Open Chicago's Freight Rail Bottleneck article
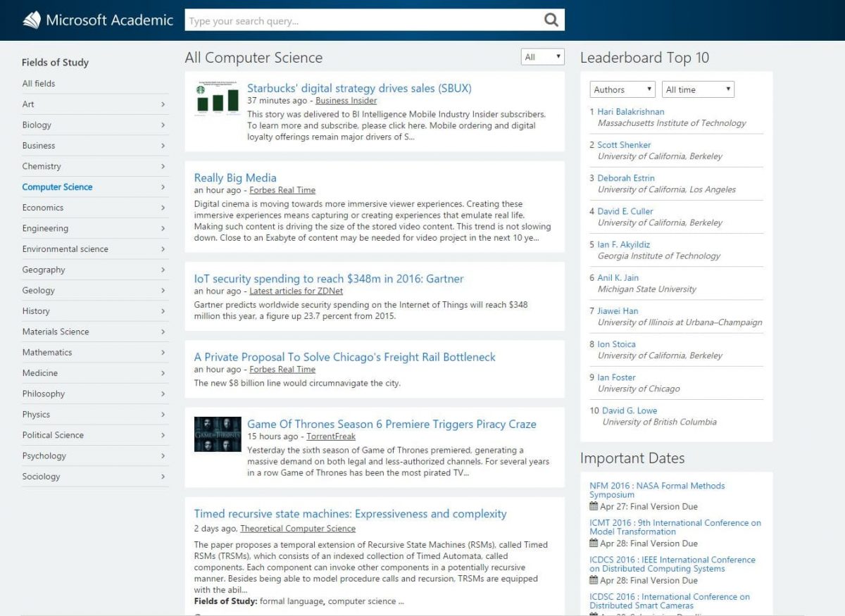The height and width of the screenshot is (616, 845). (x=345, y=357)
